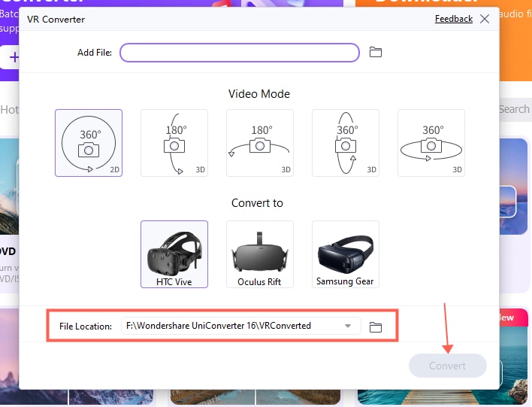532x407 pixels.
Task: Select the 360° vertical 3D video mode
Action: (346, 143)
